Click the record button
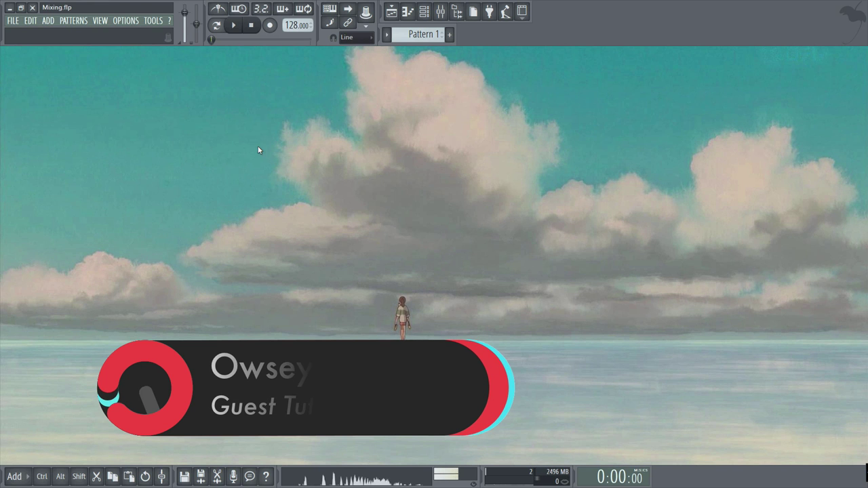This screenshot has height=488, width=868. tap(269, 26)
